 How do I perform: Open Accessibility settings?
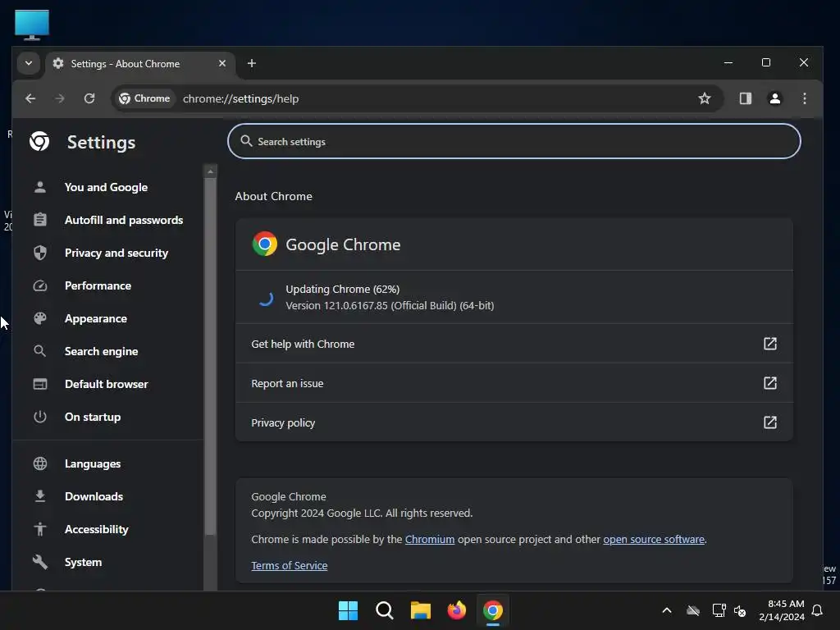coord(97,529)
